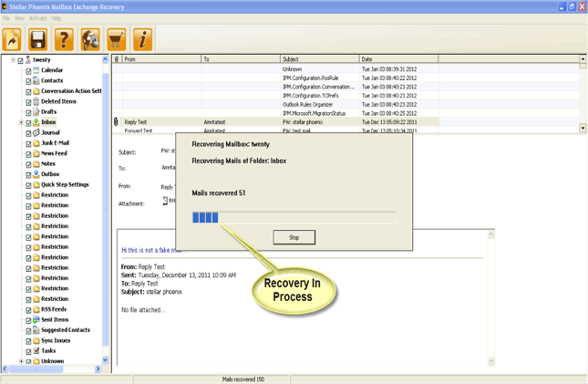The width and height of the screenshot is (588, 384).
Task: Open the About info icon
Action: [143, 39]
